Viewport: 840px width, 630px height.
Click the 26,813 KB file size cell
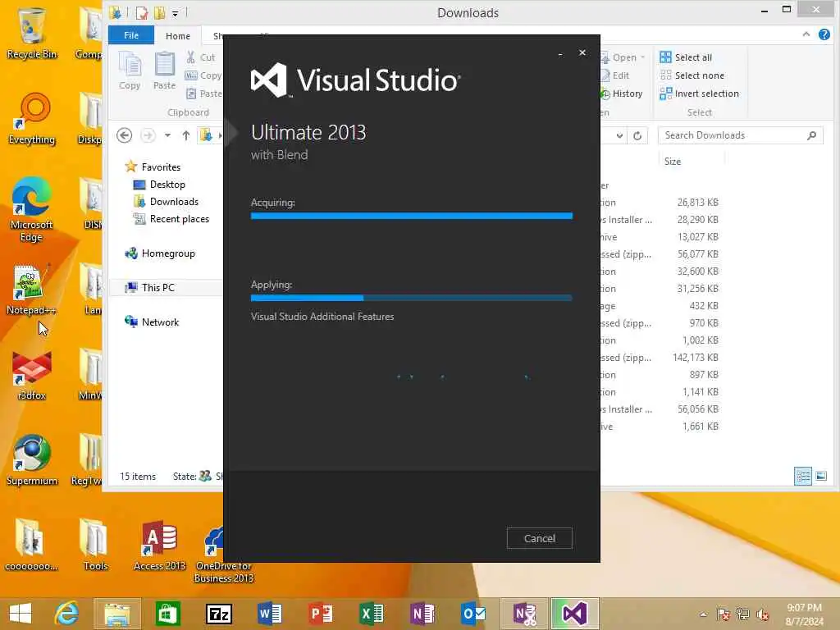697,203
